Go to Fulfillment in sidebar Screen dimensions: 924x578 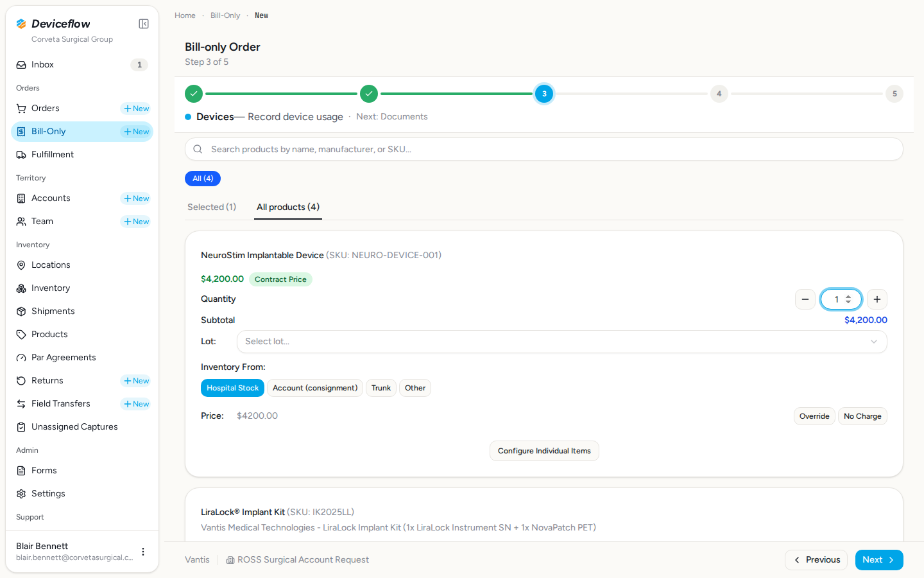click(x=82, y=155)
